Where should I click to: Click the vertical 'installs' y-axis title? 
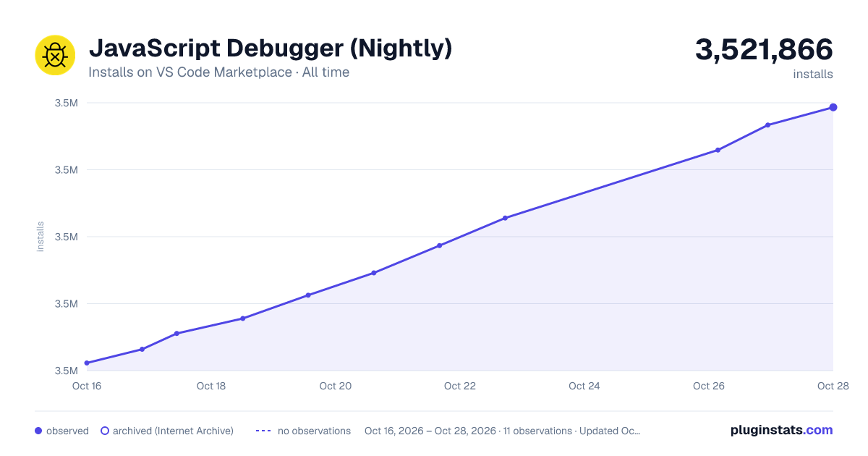(41, 237)
